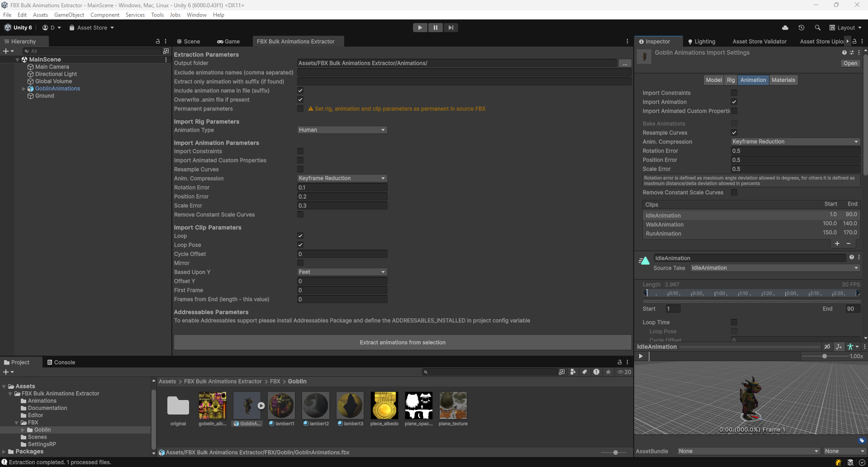
Task: Open asset labels tag button
Action: (862, 441)
